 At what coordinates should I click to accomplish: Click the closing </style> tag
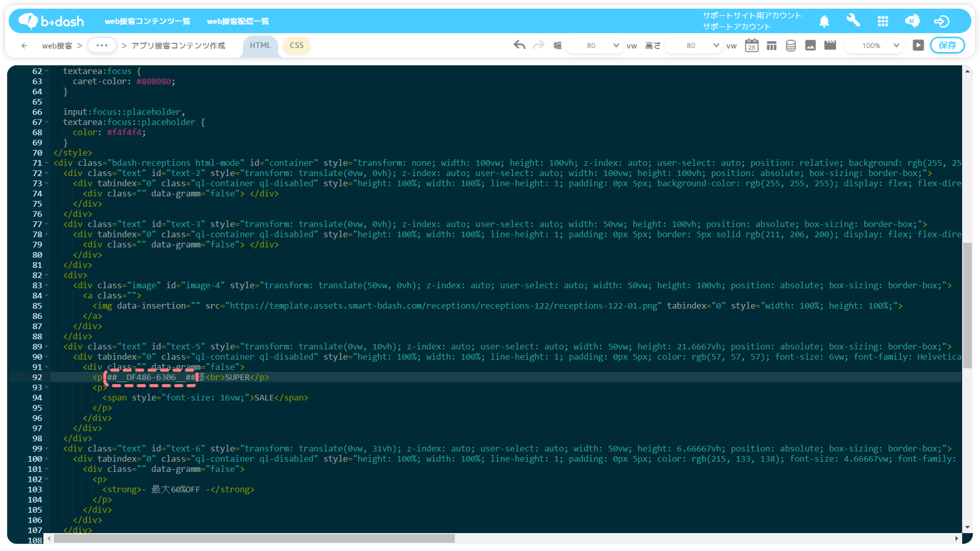tap(73, 153)
